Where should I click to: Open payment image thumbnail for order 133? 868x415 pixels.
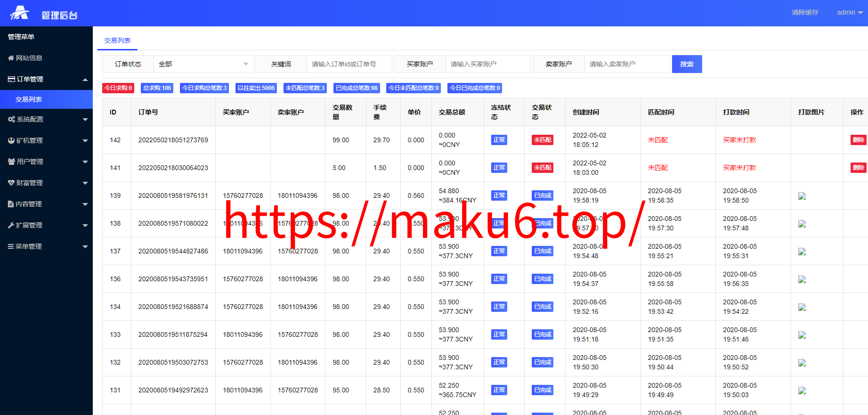tap(802, 335)
